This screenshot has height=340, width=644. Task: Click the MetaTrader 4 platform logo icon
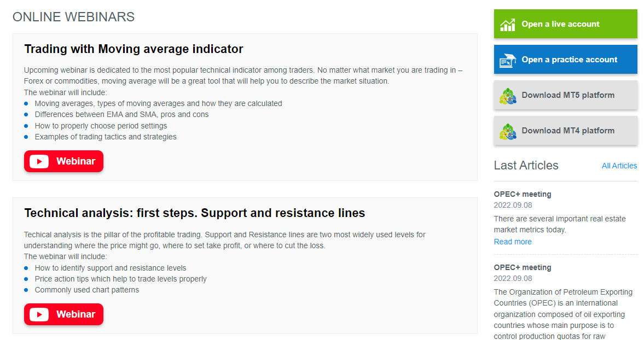point(508,131)
